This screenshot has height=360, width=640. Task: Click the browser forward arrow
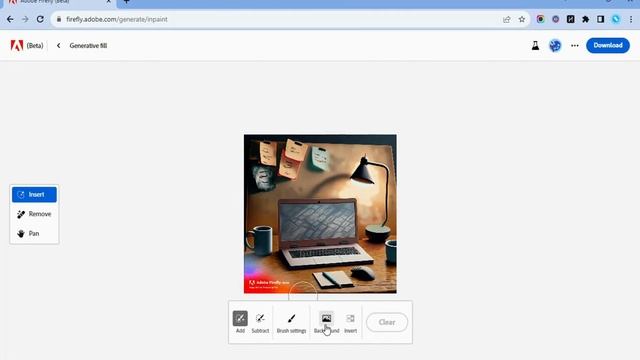click(x=25, y=19)
